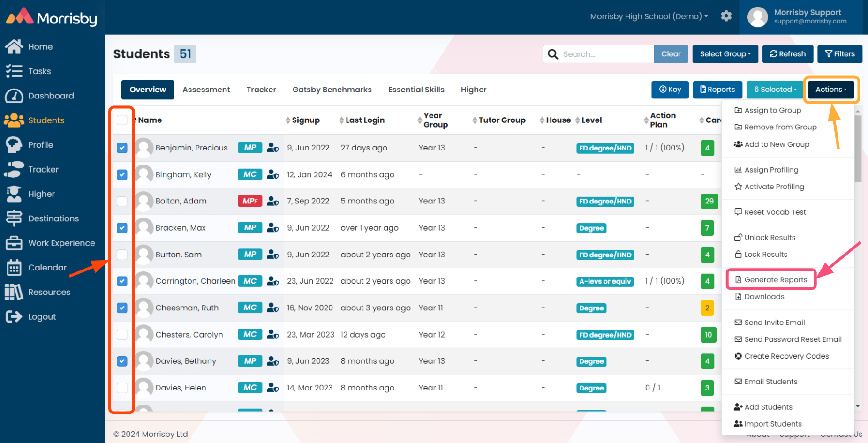Check the Bolton, Adam checkbox
The width and height of the screenshot is (868, 443).
point(122,201)
